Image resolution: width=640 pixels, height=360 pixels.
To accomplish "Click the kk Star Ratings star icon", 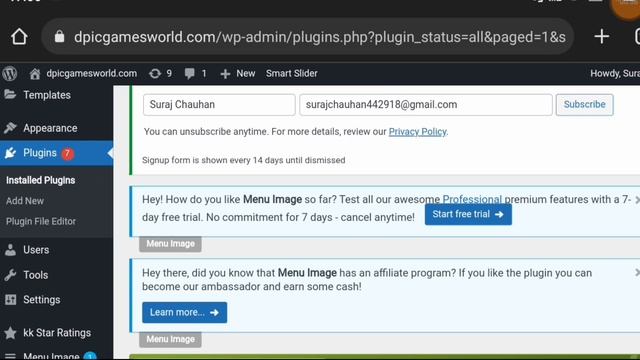I will tap(10, 333).
